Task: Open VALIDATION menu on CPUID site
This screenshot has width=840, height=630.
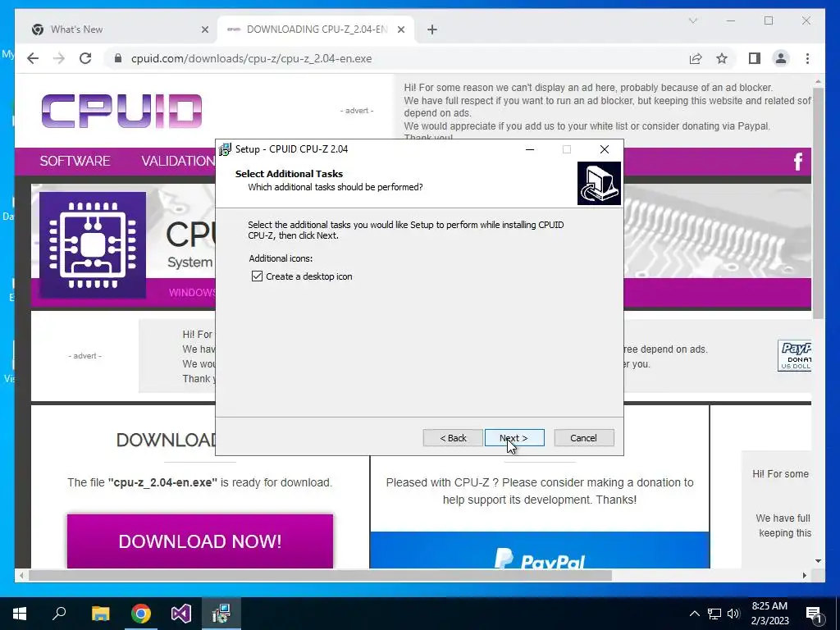Action: (178, 161)
